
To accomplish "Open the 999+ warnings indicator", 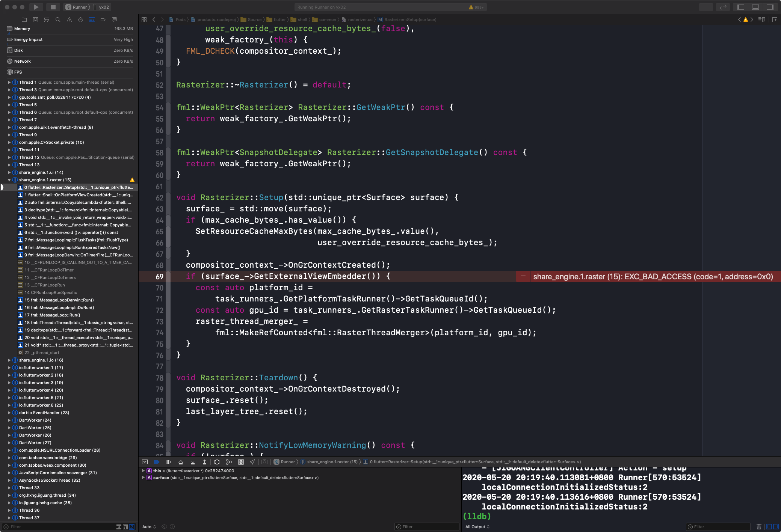I will [x=476, y=7].
